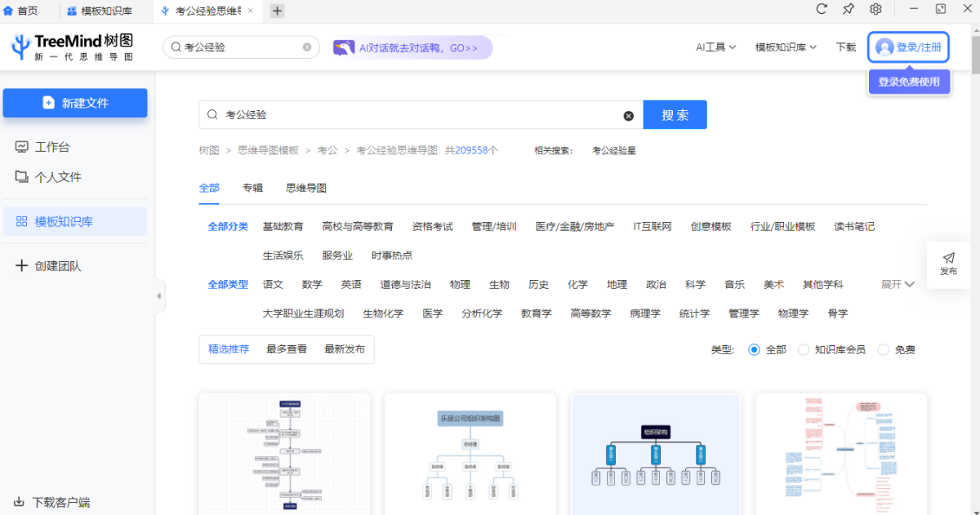Click the pin window icon
980x515 pixels.
[x=849, y=9]
